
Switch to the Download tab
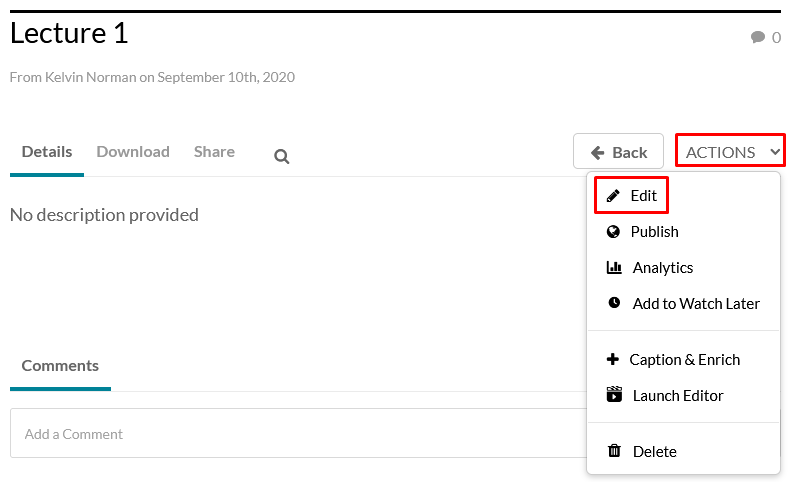(133, 152)
